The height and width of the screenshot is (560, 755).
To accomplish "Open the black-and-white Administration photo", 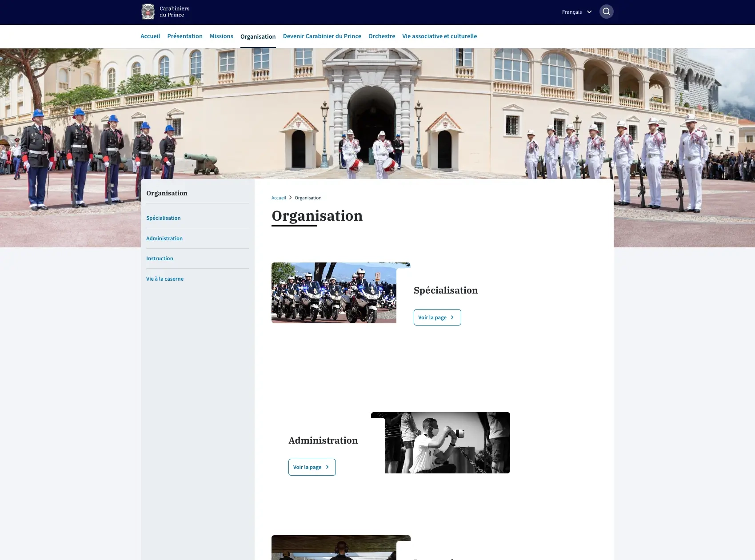I will coord(447,443).
